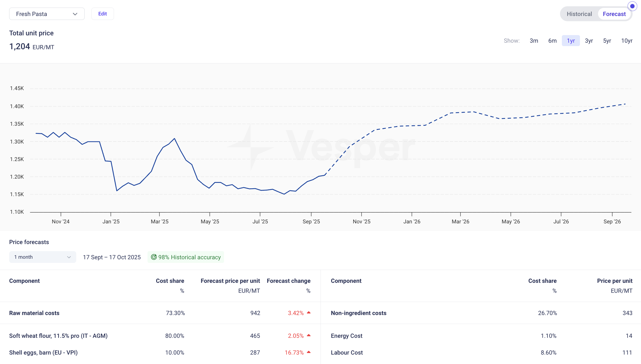Select the 1yr time range
This screenshot has height=364, width=641.
[571, 41]
